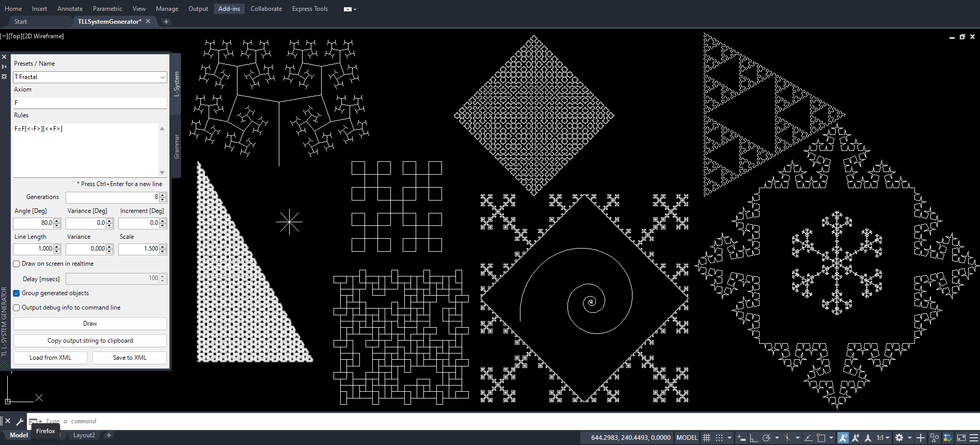This screenshot has width=980, height=445.
Task: Open workspace switching dropdown arrow
Action: tap(910, 437)
